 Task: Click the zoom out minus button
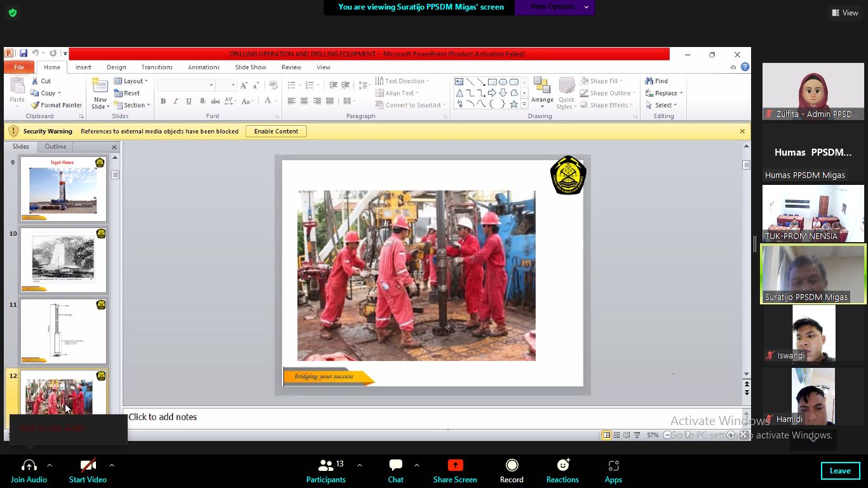point(667,435)
